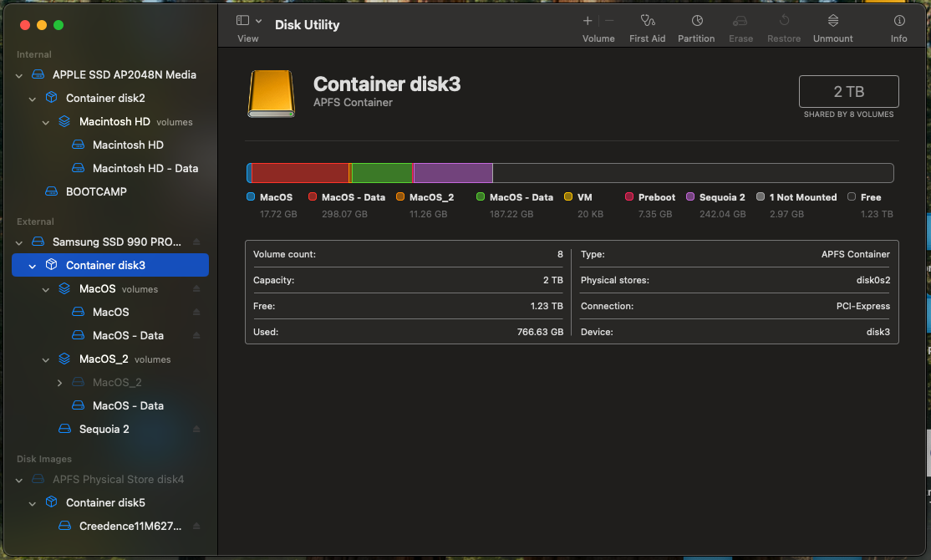Click the purple Sequoia 2 segment in usage bar
This screenshot has height=560, width=931.
[451, 173]
